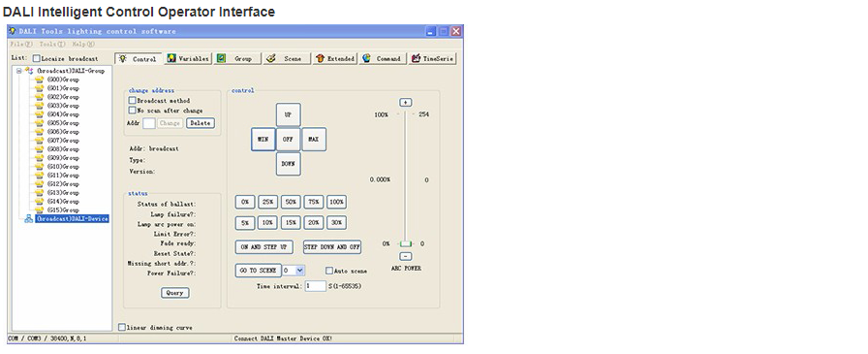Click the lightbulb icon on Control tab

pyautogui.click(x=123, y=58)
